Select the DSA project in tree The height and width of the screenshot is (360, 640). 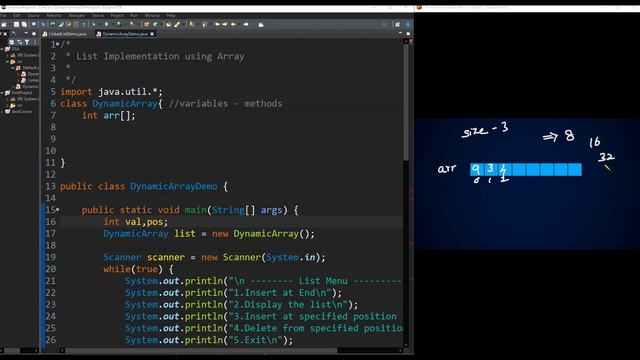(15, 49)
